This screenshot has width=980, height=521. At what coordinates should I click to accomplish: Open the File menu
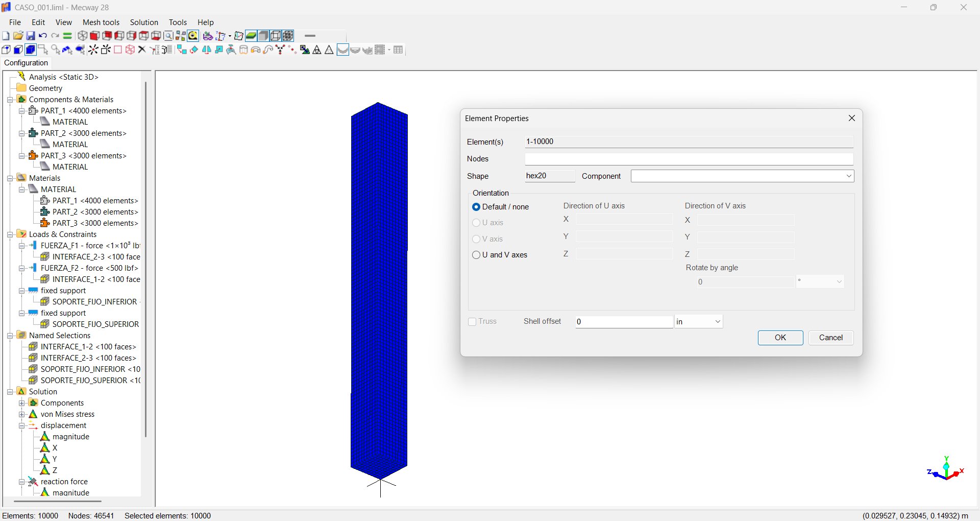tap(15, 22)
